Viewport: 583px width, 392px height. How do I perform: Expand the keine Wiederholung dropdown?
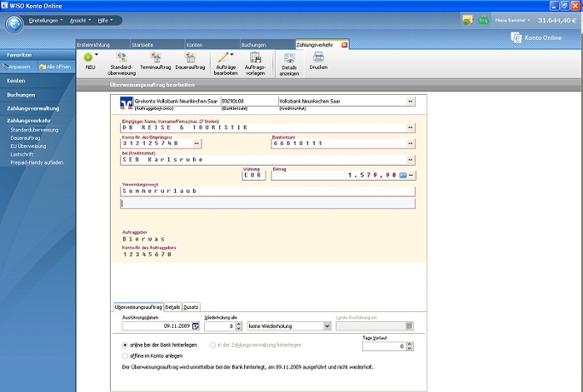pos(326,326)
